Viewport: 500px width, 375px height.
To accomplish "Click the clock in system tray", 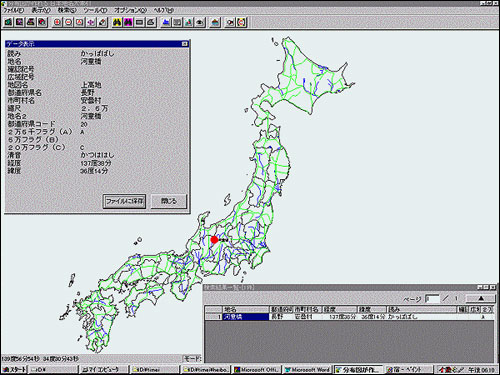I will click(x=482, y=370).
